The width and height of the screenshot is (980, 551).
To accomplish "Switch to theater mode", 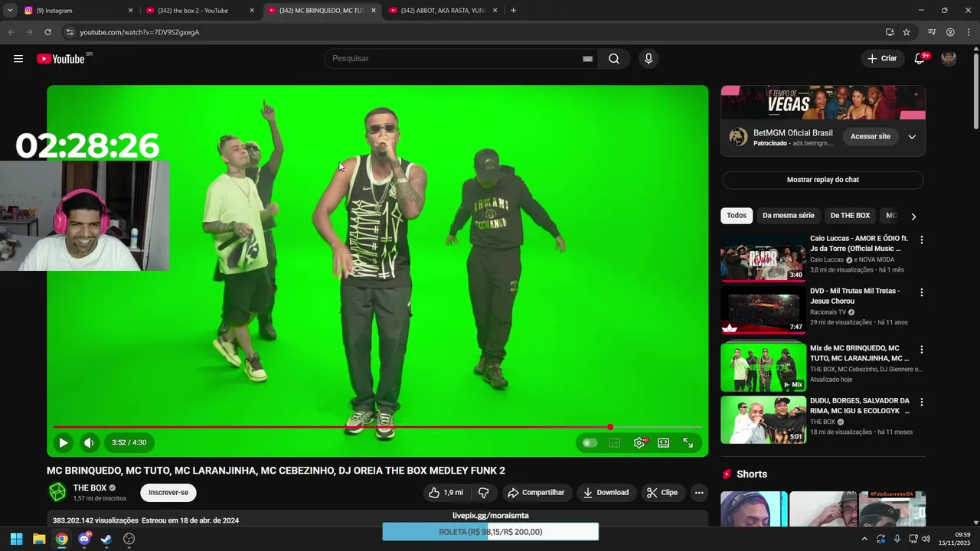I will point(664,442).
